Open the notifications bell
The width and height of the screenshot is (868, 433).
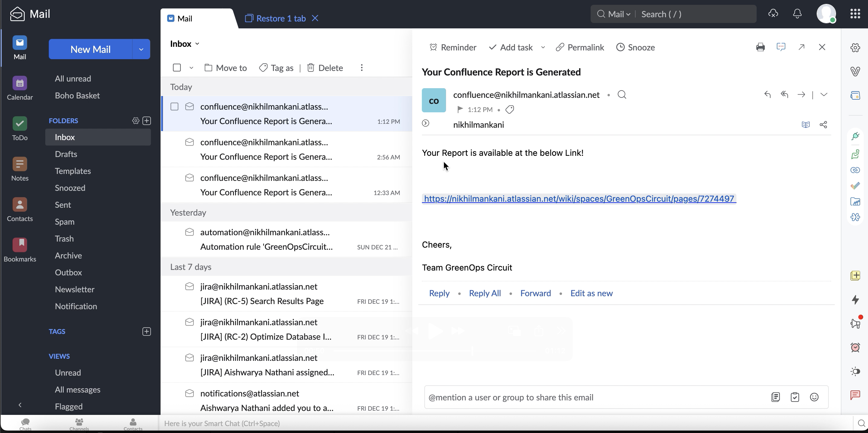pyautogui.click(x=797, y=14)
